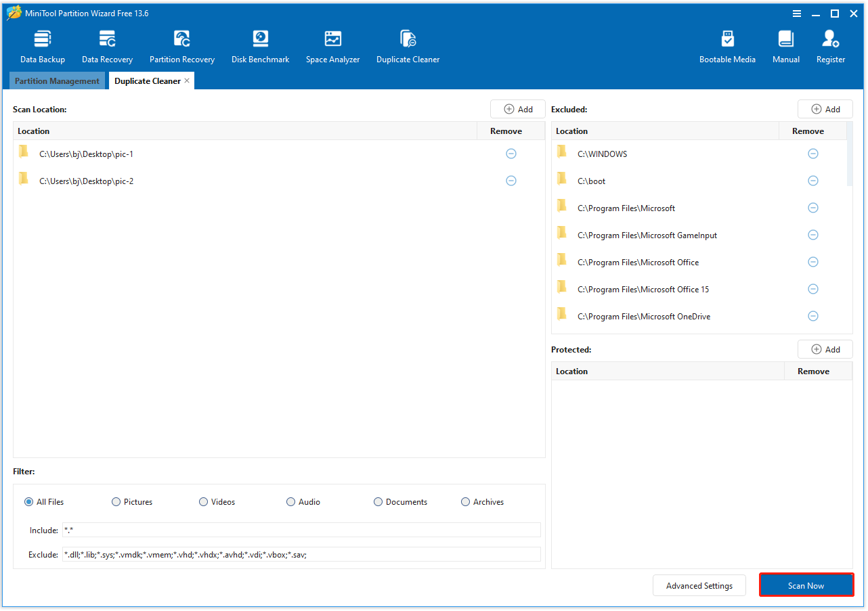Open Duplicate Cleaner from the toolbar

408,47
